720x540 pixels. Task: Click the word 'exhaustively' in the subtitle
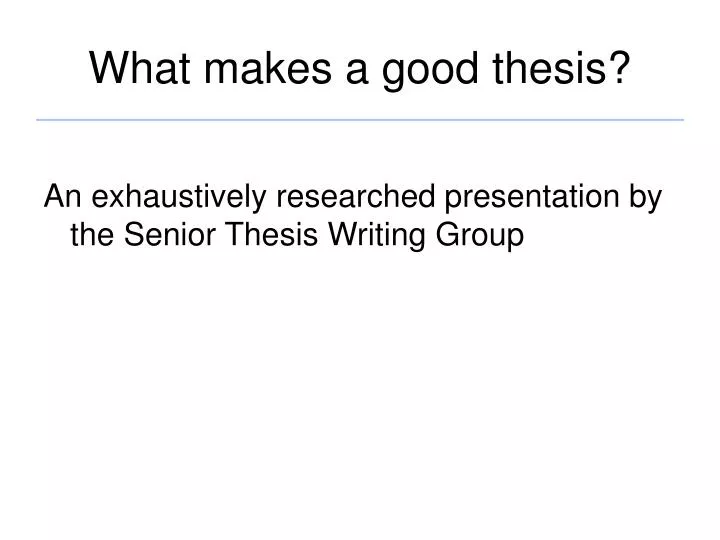(x=179, y=198)
